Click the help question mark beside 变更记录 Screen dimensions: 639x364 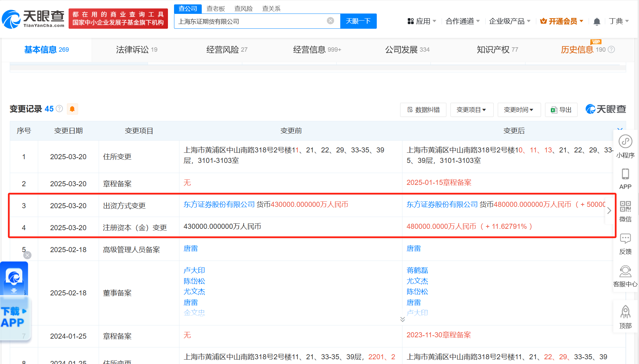pyautogui.click(x=59, y=108)
